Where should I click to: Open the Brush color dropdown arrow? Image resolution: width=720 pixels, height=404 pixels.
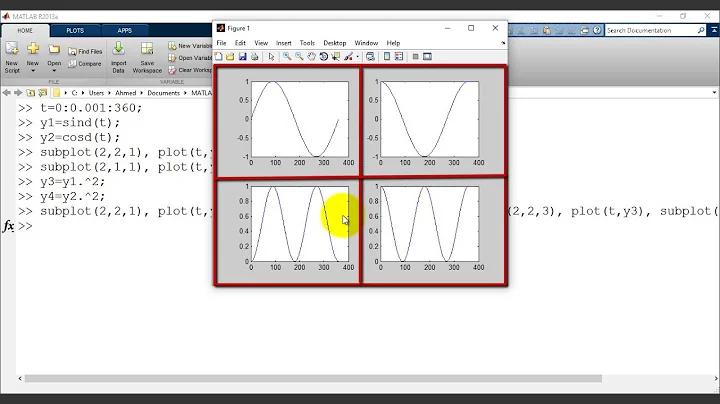tap(357, 57)
